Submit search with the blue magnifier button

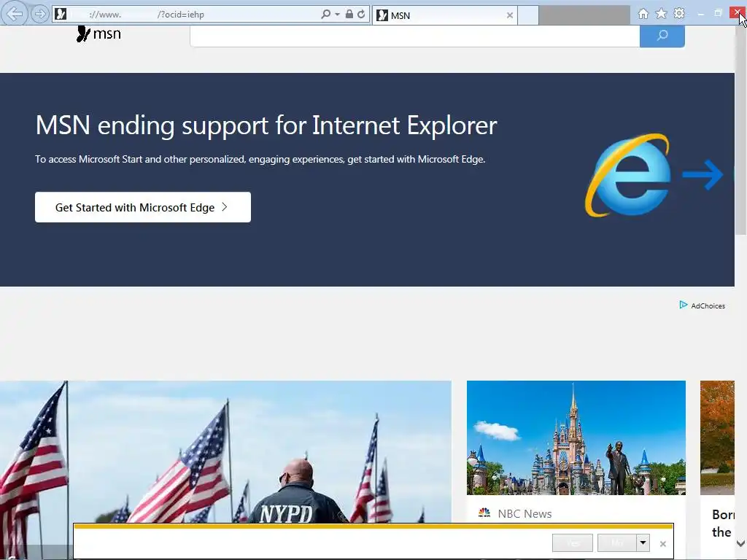tap(662, 36)
